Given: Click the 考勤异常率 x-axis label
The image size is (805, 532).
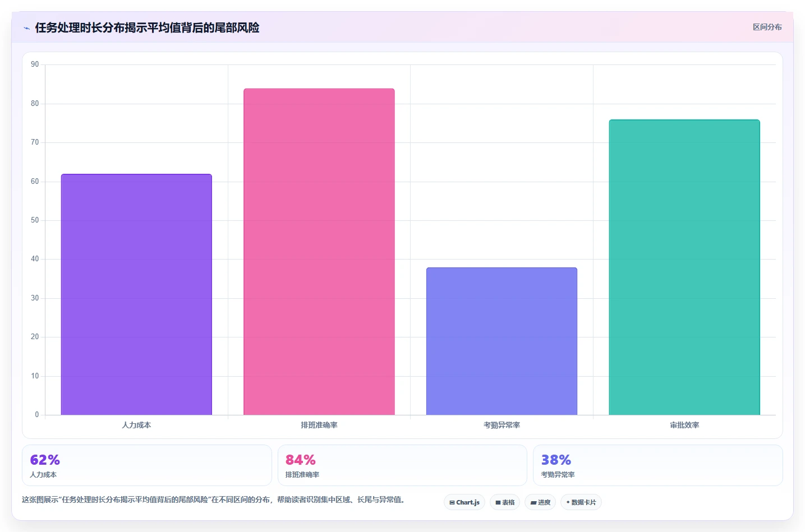Looking at the screenshot, I should [502, 425].
